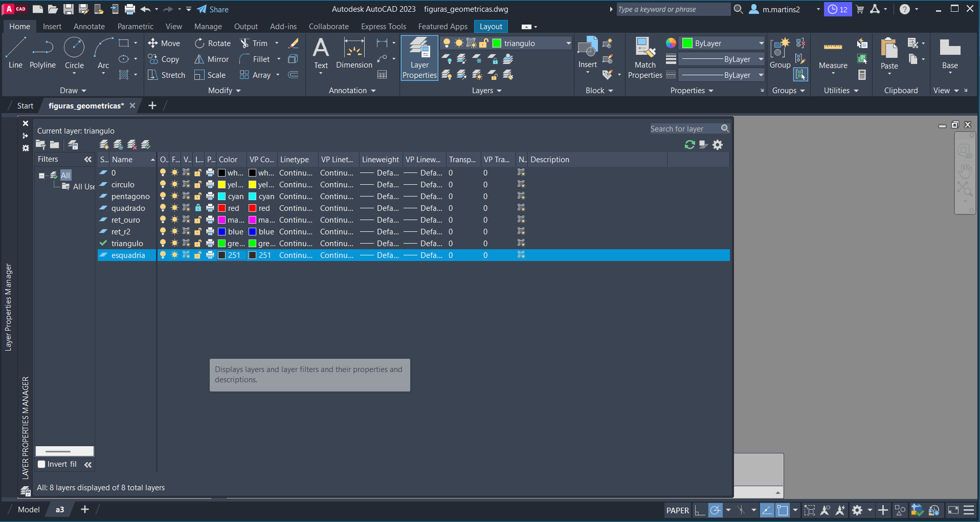Click the PAPER space status button
The width and height of the screenshot is (980, 522).
coord(677,510)
